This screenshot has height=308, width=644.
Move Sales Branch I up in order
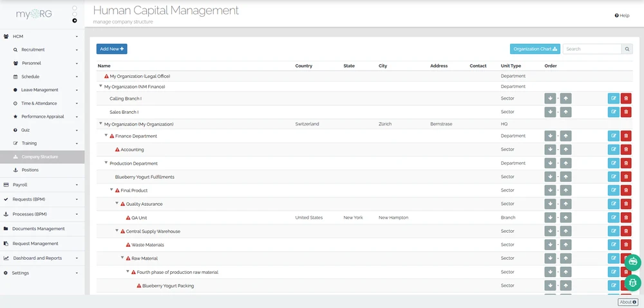[x=565, y=112]
